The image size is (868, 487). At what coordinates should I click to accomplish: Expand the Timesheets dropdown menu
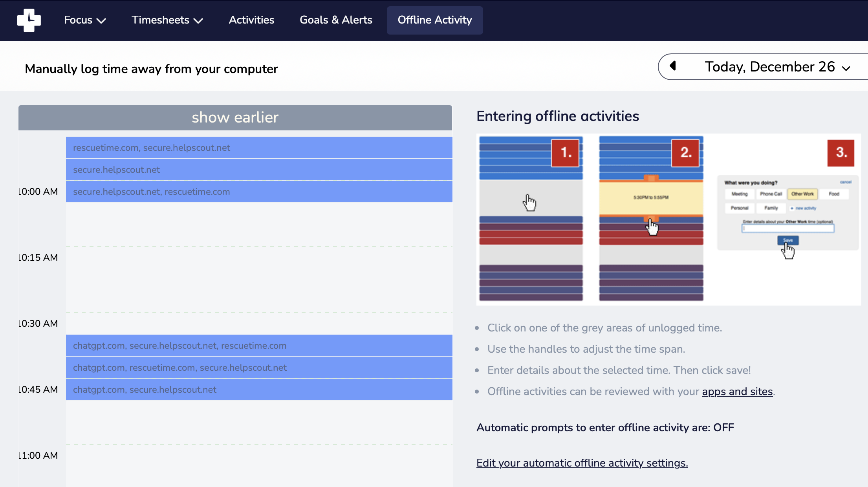(167, 20)
